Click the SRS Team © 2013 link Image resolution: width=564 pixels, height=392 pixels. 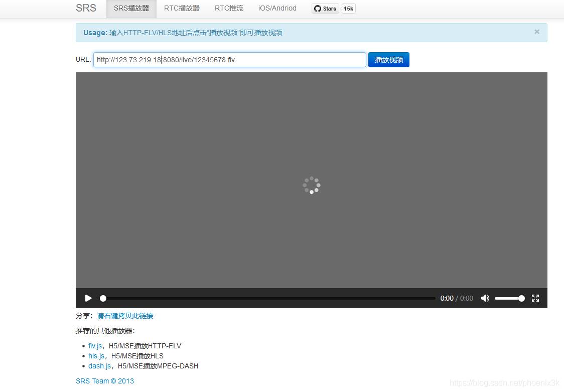pos(105,381)
